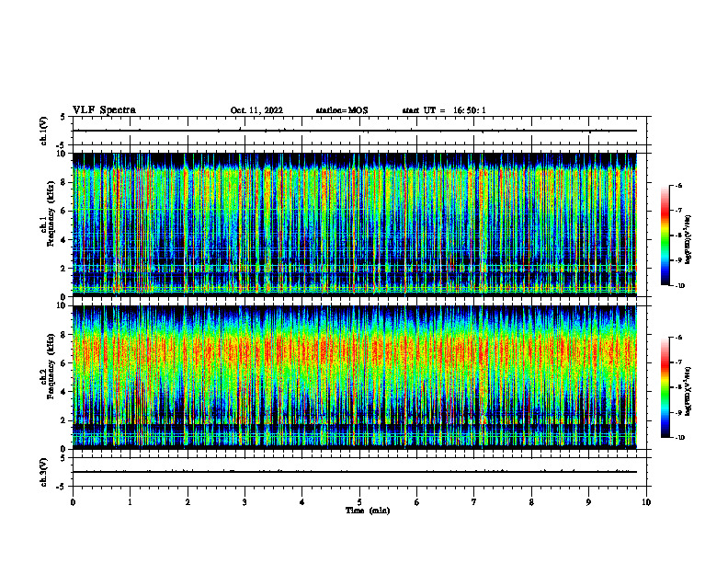Image resolution: width=728 pixels, height=563 pixels.
Task: Click the "6" tick on the time axis
Action: click(417, 502)
